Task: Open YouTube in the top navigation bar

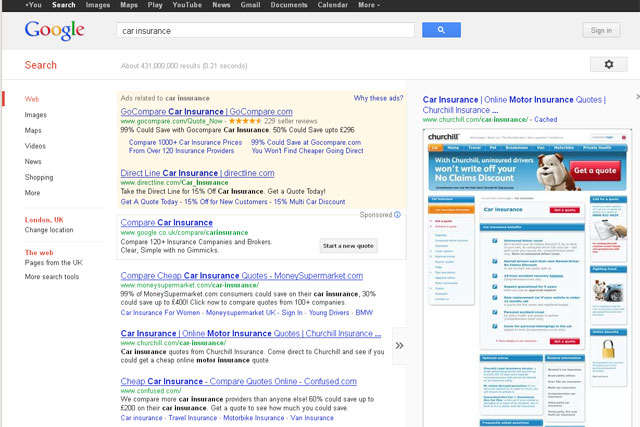Action: click(x=187, y=5)
